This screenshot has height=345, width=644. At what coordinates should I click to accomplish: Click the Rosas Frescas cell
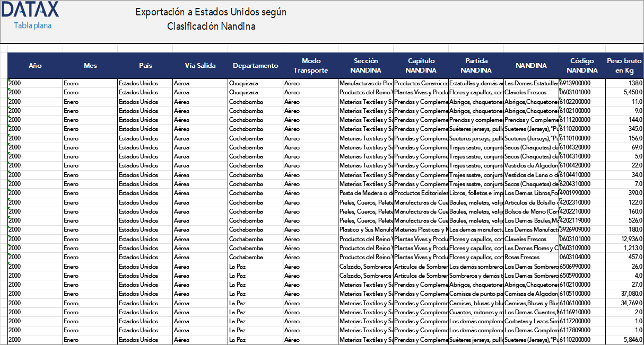click(531, 257)
